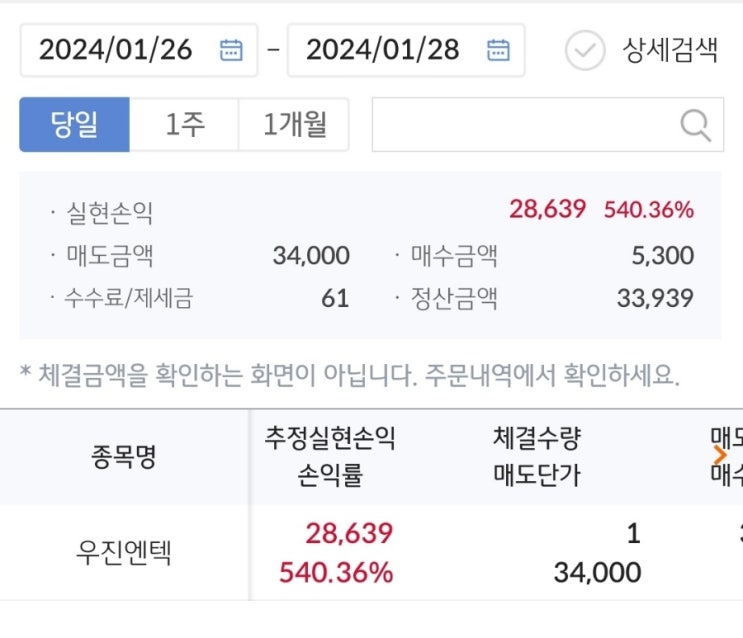Click the 2024/01/26 start date field
This screenshot has width=743, height=638.
tap(116, 50)
